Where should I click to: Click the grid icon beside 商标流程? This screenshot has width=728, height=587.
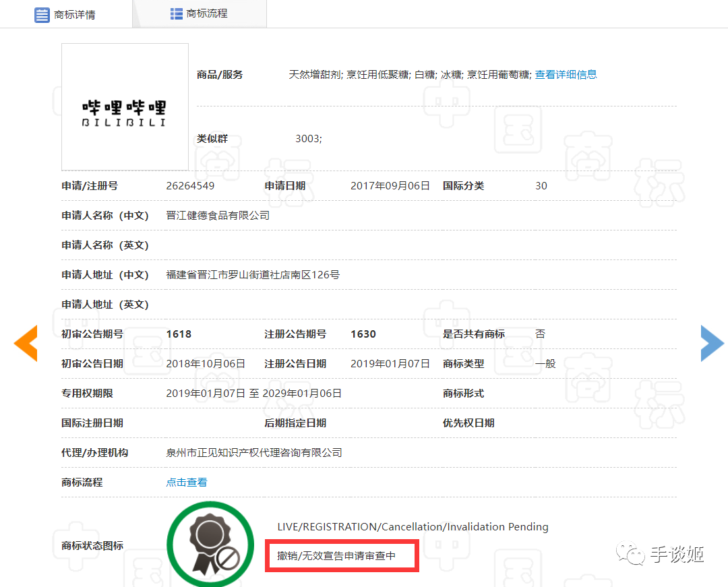(x=177, y=14)
